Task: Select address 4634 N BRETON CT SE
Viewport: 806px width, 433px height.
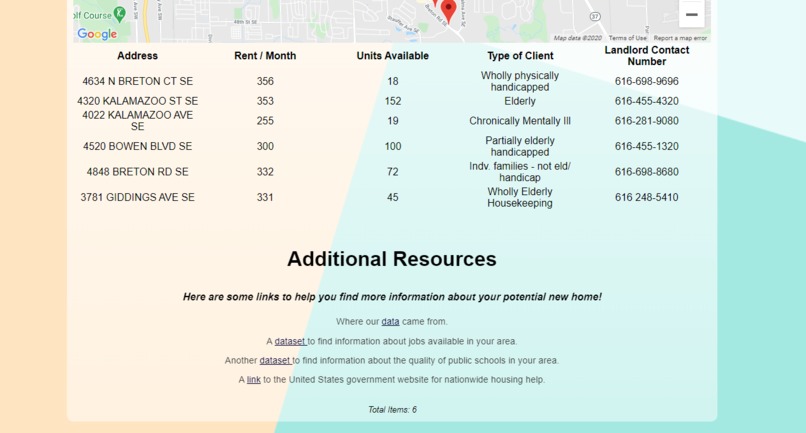Action: click(137, 81)
